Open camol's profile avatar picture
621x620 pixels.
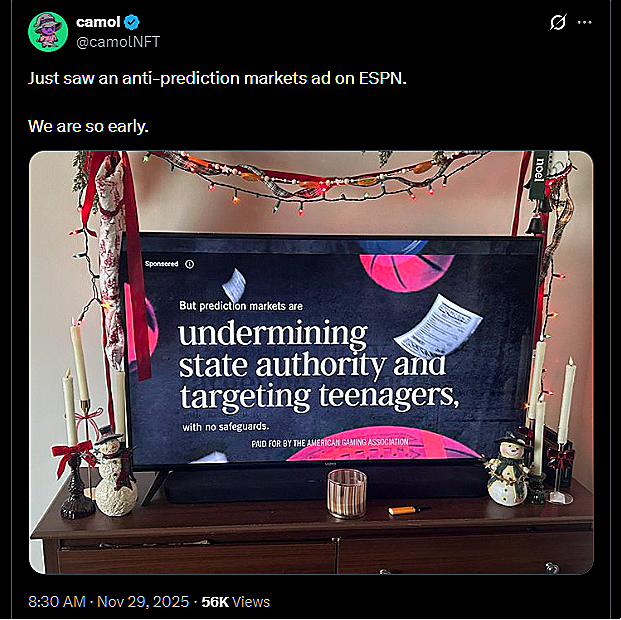(x=48, y=32)
